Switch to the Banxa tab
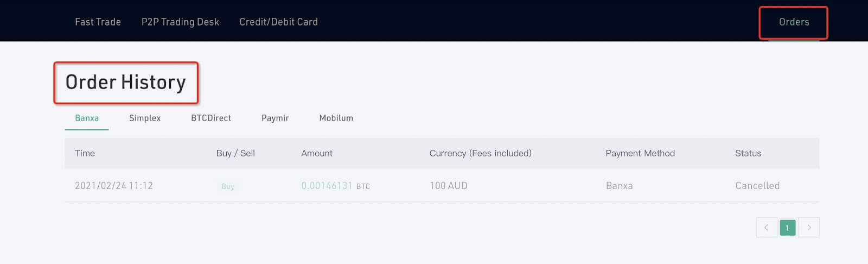 (87, 118)
